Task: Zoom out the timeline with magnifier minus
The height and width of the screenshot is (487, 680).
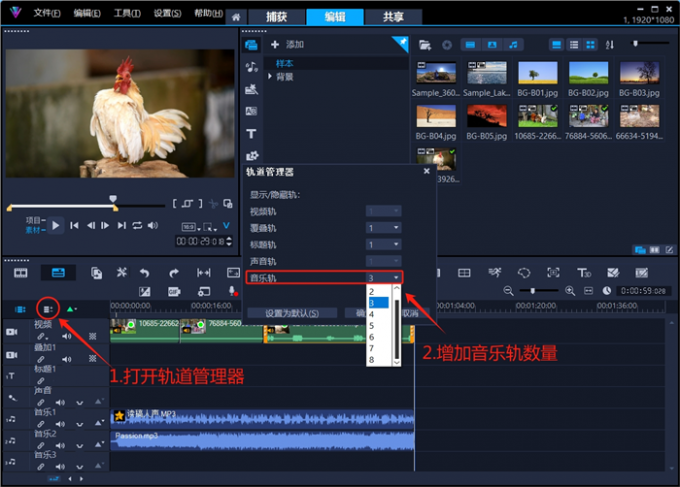Action: [508, 291]
